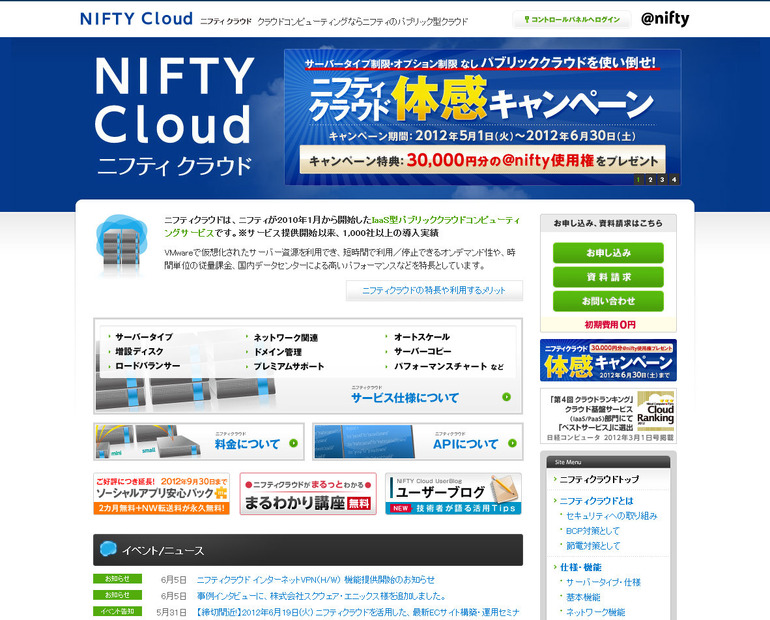Click the @nifty logo at top right
This screenshot has height=620, width=770.
(664, 19)
